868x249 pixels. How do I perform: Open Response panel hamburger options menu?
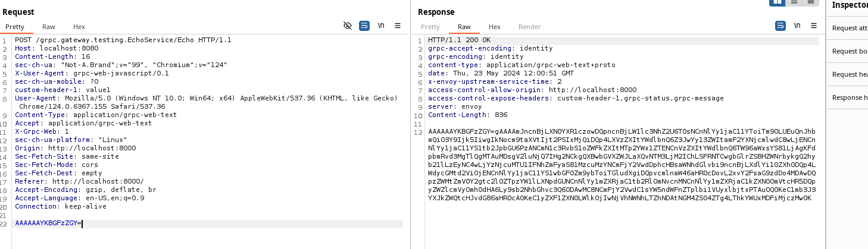813,26
